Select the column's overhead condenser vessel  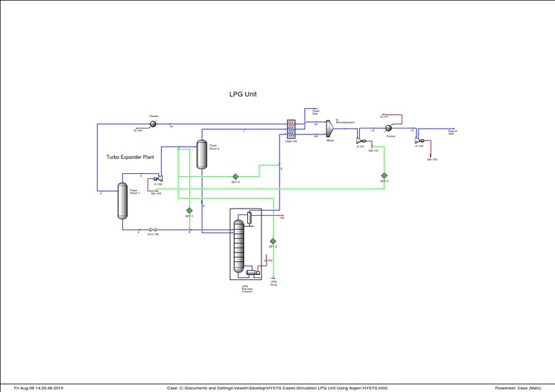[x=249, y=219]
